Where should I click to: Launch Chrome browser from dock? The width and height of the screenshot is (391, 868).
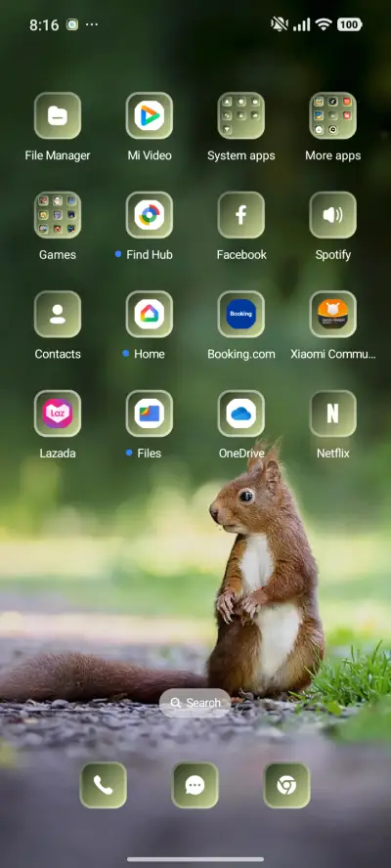286,785
